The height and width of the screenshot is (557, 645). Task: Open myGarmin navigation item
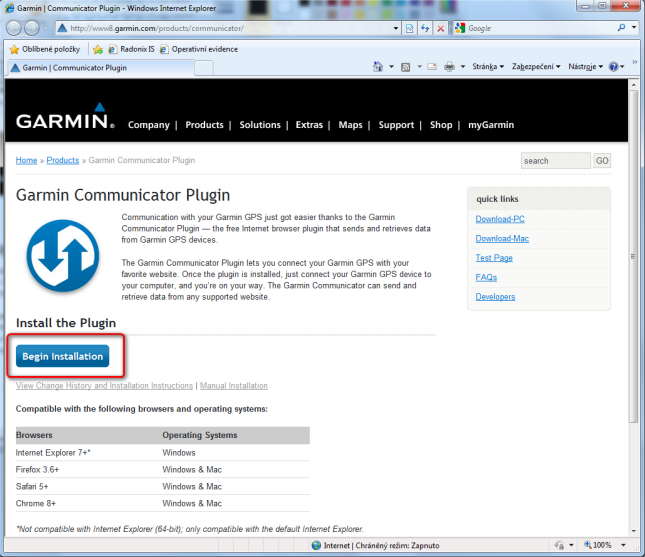(491, 125)
